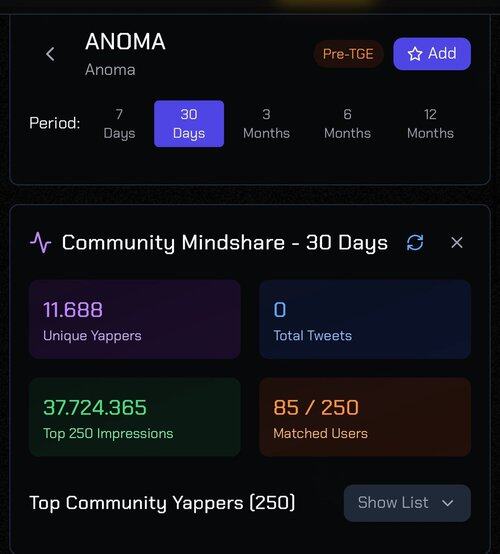The image size is (500, 554).
Task: Click the pulse icon next to Community Mindshare
Action: pos(40,242)
